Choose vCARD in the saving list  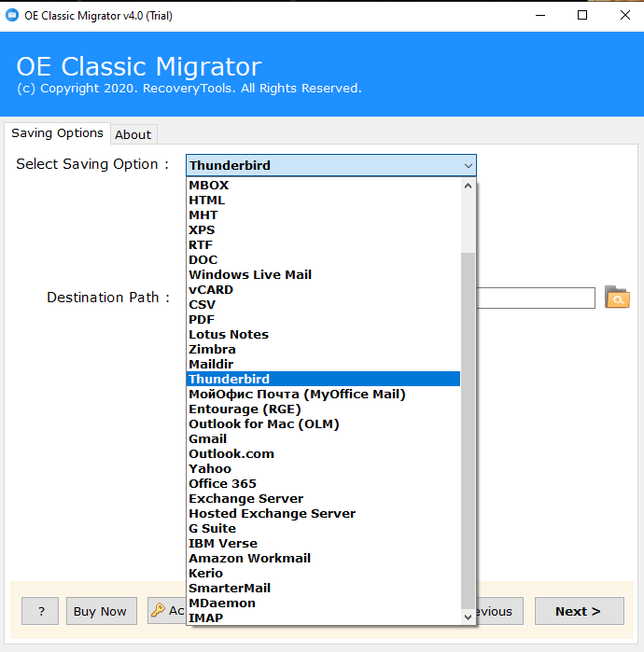(324, 290)
